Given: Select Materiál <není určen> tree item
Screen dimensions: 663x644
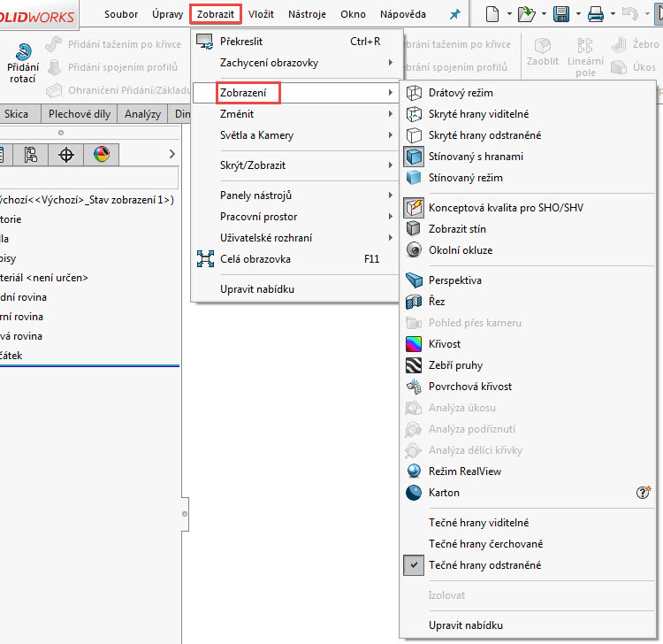Looking at the screenshot, I should point(44,278).
